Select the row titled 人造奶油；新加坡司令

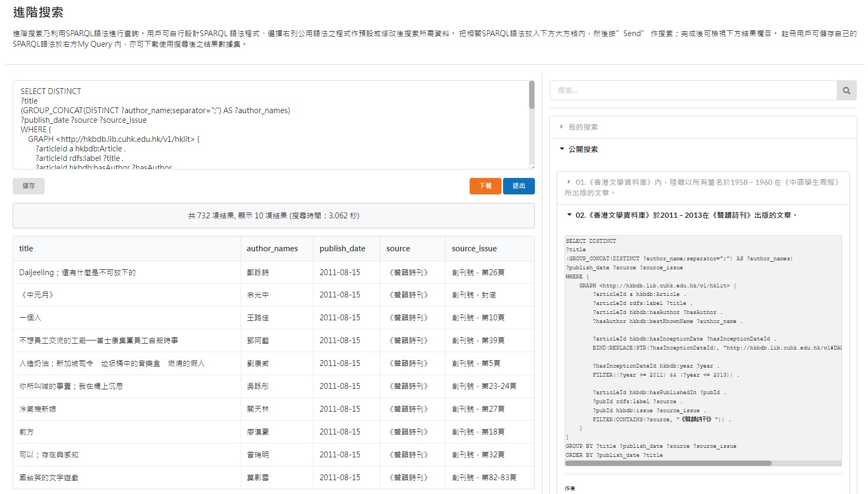[274, 363]
